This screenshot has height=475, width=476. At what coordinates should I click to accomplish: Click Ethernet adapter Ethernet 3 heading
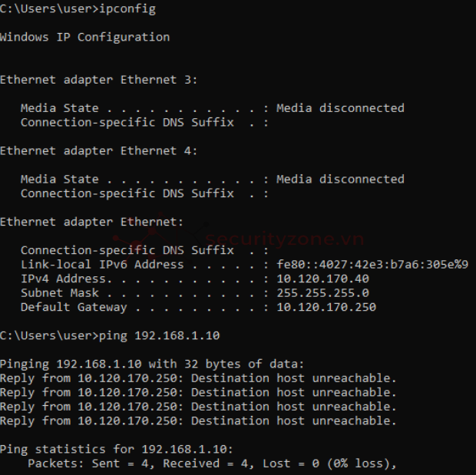point(99,80)
